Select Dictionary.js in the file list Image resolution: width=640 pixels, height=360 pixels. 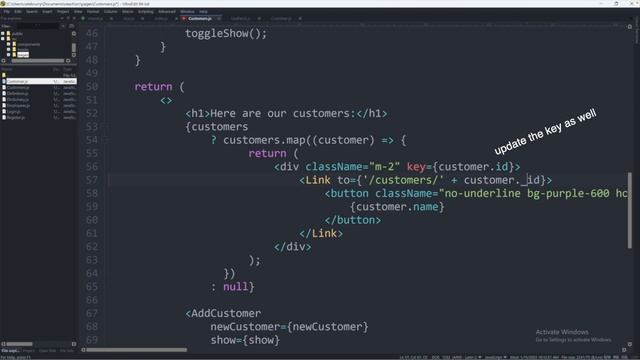coord(18,100)
